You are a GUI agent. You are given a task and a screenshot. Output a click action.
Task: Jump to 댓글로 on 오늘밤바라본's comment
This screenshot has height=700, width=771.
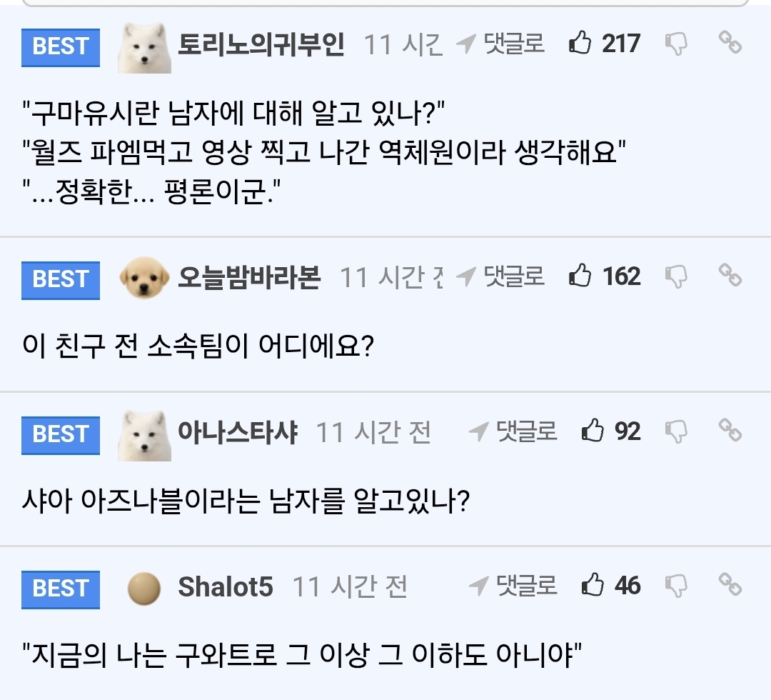coord(500,276)
